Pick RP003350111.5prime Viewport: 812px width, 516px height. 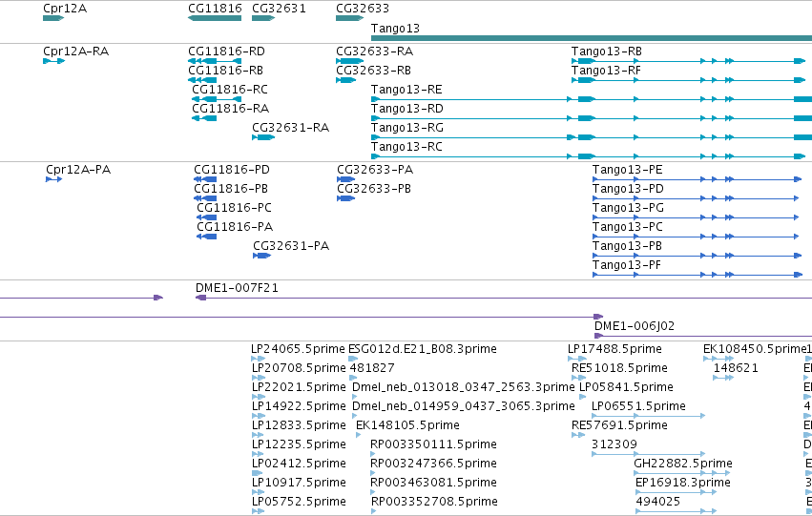433,444
